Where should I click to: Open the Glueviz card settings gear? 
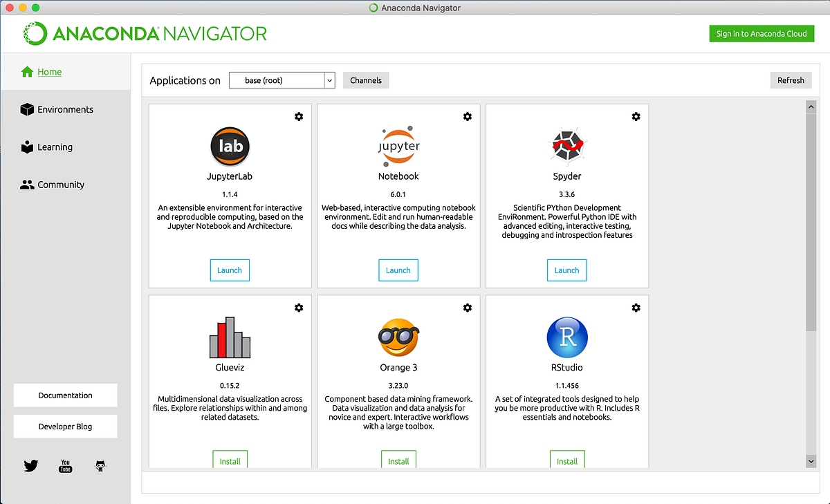click(x=299, y=308)
